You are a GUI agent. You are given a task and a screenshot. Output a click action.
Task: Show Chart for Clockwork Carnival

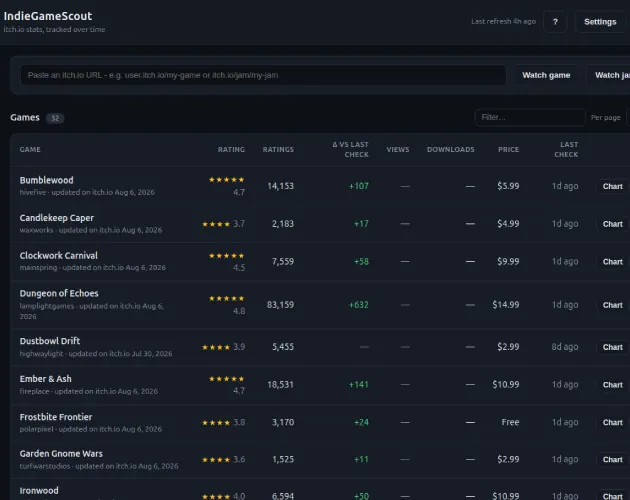(x=612, y=262)
